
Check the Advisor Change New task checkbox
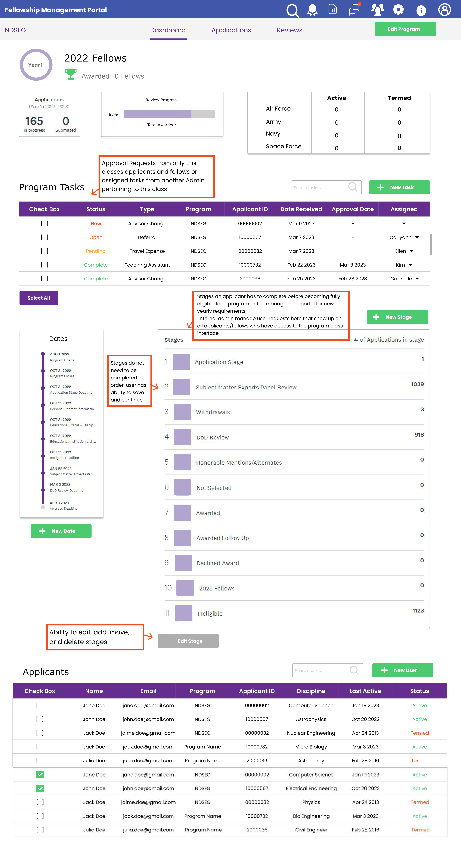coord(44,223)
